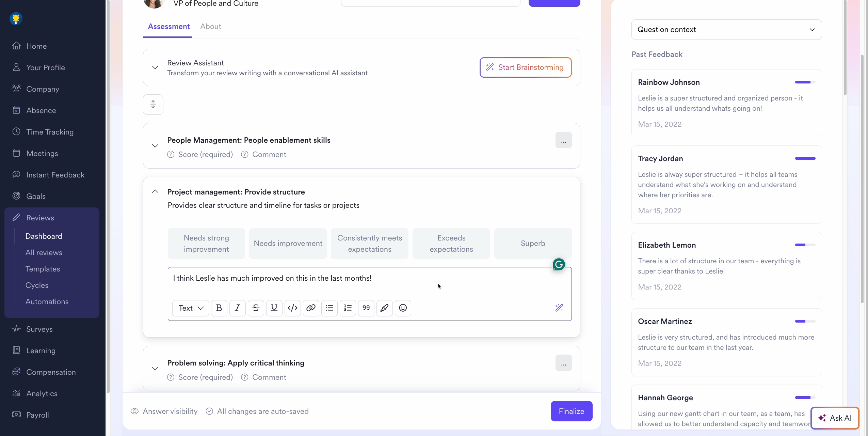
Task: Click Rainbow Johnson's feedback score bar
Action: pyautogui.click(x=805, y=82)
